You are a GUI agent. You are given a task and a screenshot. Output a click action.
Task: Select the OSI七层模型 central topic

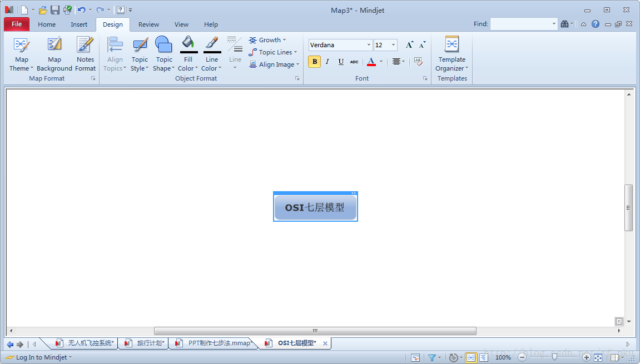pyautogui.click(x=315, y=208)
